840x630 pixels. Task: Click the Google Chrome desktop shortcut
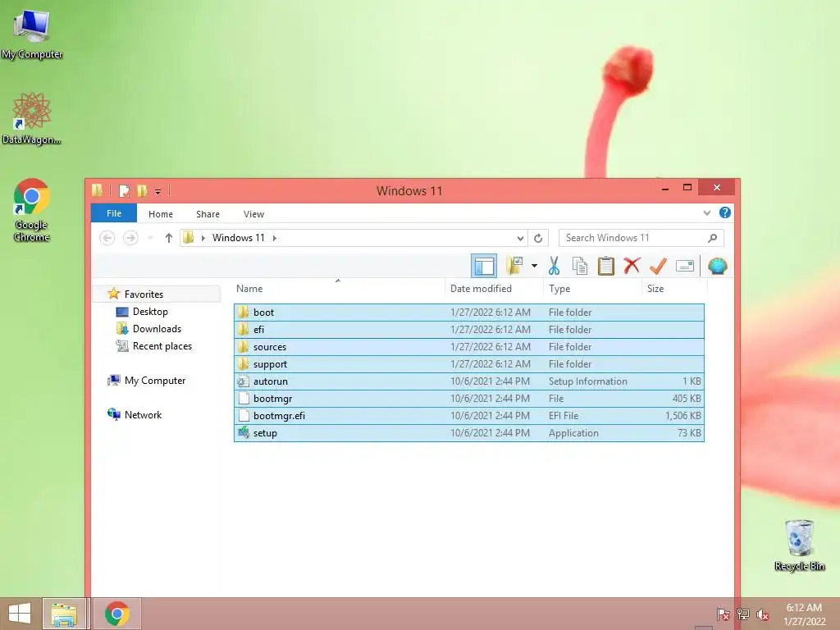tap(32, 209)
